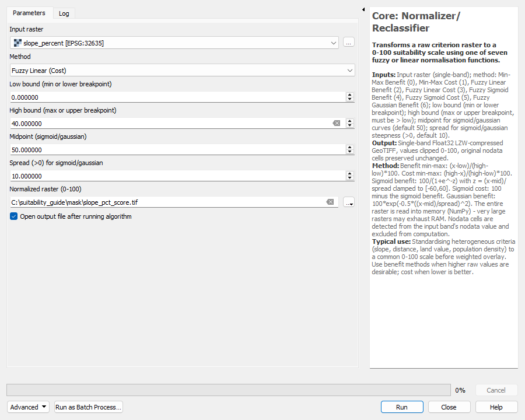The width and height of the screenshot is (525, 420).
Task: Select the Parameters tab
Action: click(x=29, y=13)
